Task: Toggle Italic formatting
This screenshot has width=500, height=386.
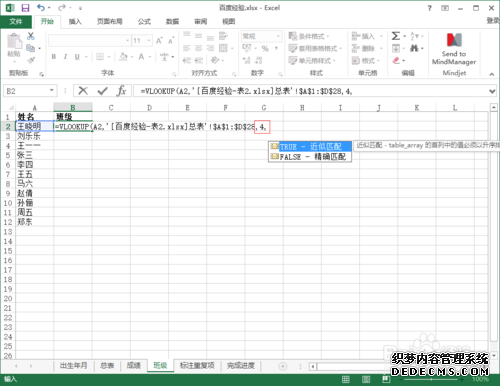Action: (65, 57)
